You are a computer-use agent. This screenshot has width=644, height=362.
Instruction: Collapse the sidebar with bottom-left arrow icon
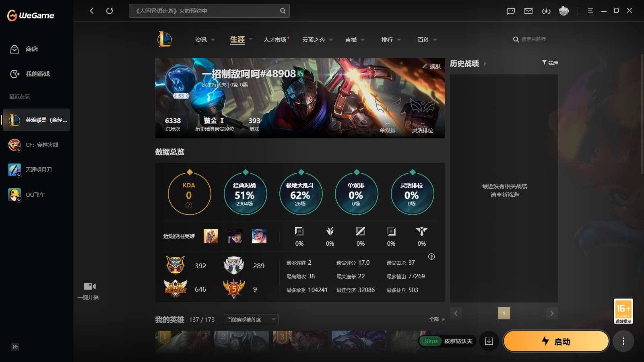tap(15, 347)
